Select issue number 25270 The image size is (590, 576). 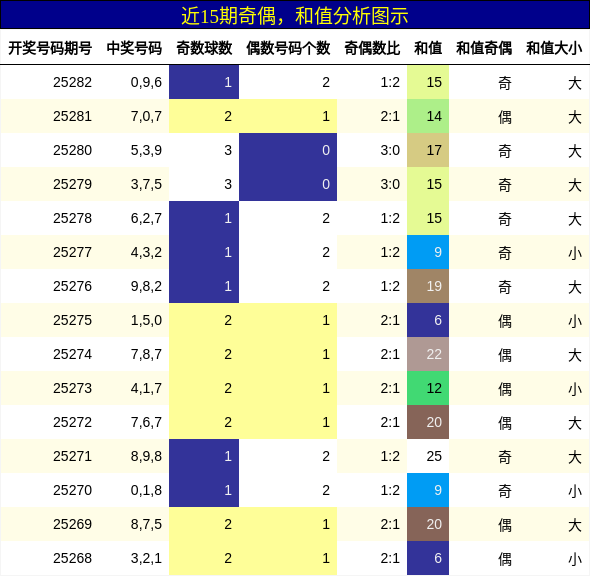pyautogui.click(x=72, y=490)
